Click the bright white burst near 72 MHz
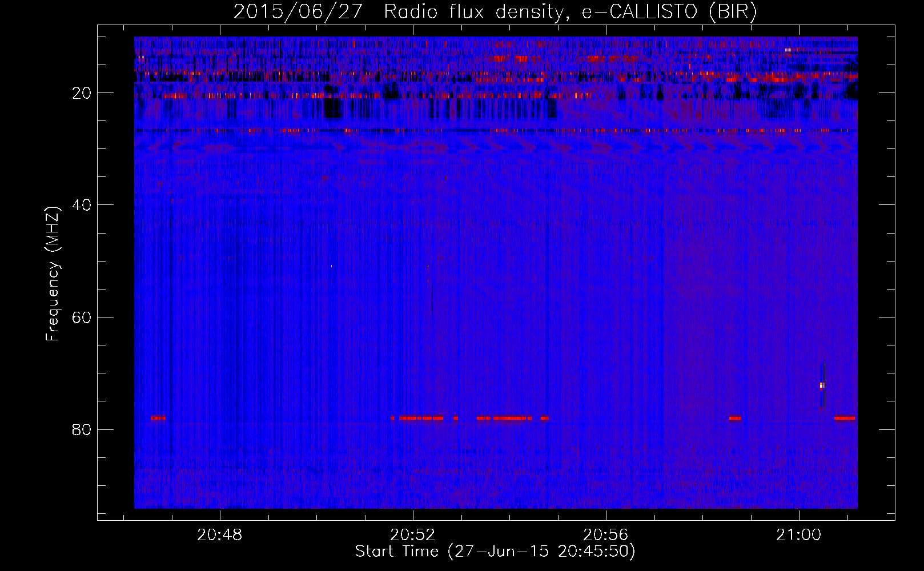924x571 pixels. click(822, 385)
